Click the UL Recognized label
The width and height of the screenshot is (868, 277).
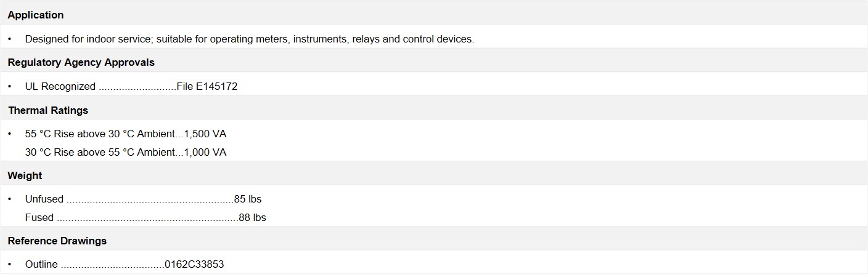60,86
